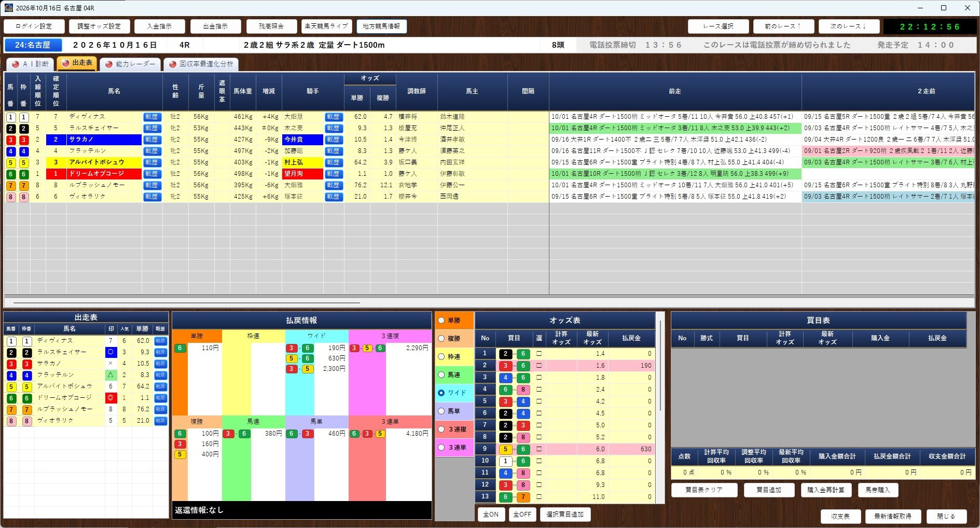The height and width of the screenshot is (528, 980).
Task: Click horse number 1 badge for ディヴィナス
Action: (11, 117)
